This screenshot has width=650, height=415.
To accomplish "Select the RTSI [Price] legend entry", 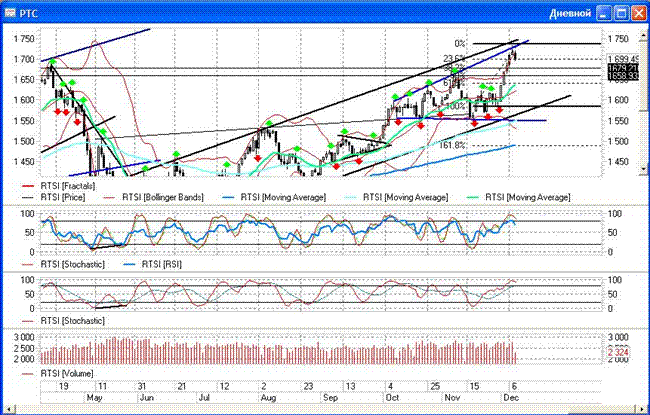I will (x=53, y=197).
